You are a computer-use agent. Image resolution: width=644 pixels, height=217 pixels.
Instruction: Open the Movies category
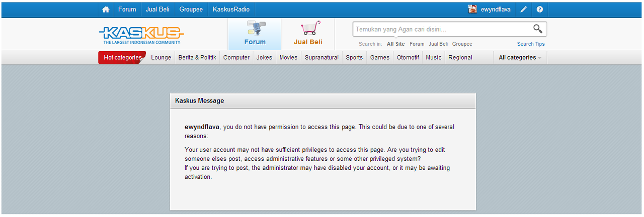click(x=288, y=58)
